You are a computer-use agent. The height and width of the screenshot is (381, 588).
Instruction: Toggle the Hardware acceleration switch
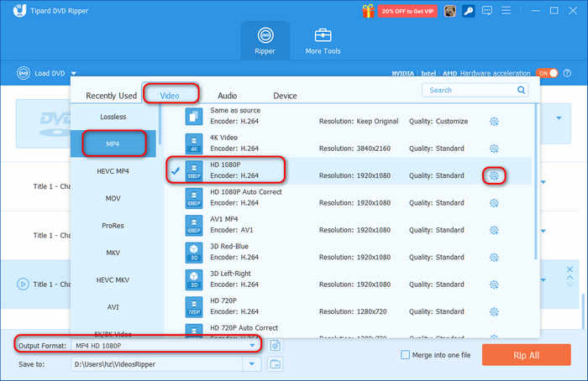click(548, 73)
